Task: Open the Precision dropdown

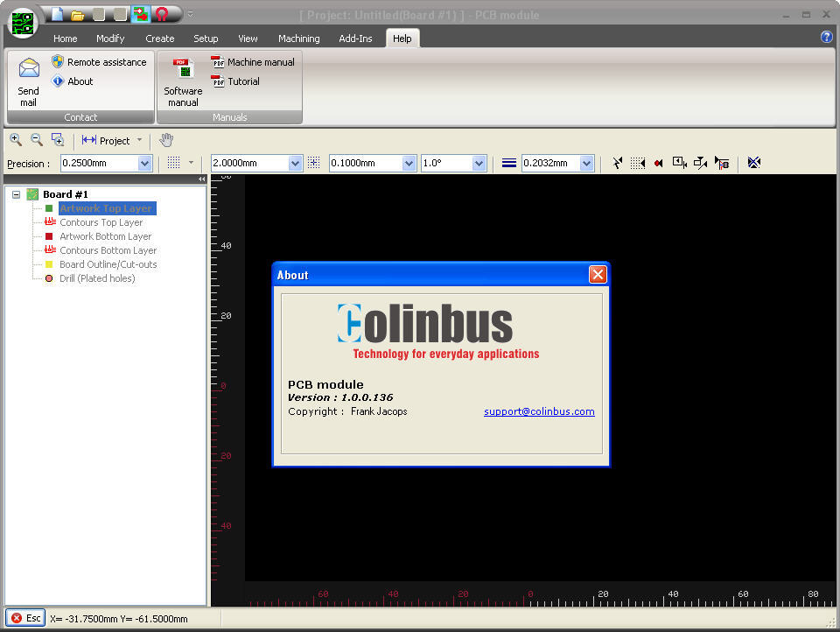Action: [144, 163]
